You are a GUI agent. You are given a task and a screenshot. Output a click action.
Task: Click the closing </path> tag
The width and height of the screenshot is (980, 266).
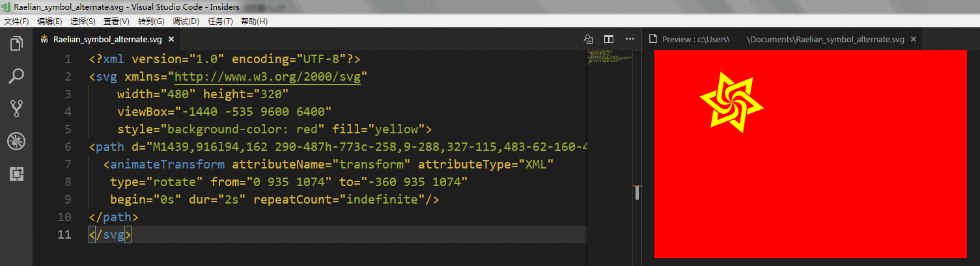114,217
